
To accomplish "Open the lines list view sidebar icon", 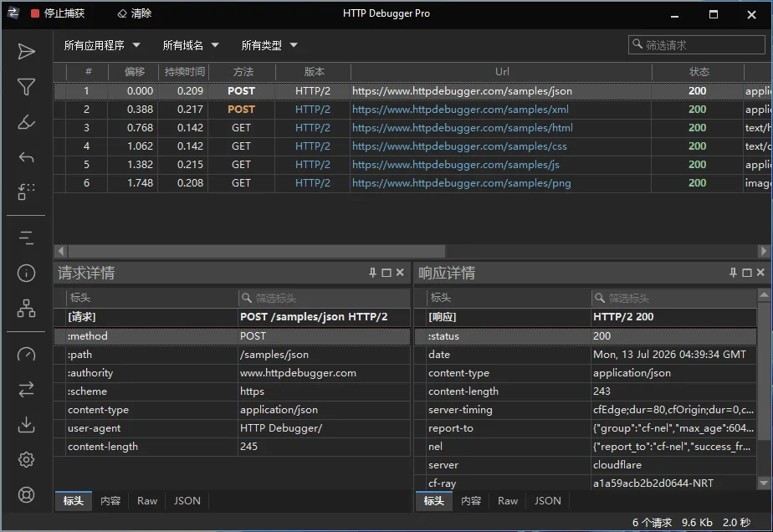I will (x=26, y=238).
